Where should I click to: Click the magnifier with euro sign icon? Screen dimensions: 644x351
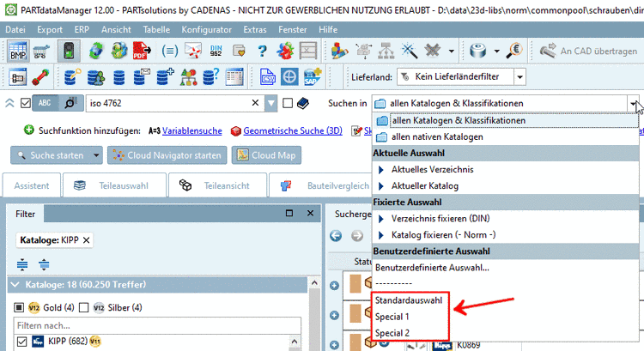pyautogui.click(x=514, y=51)
